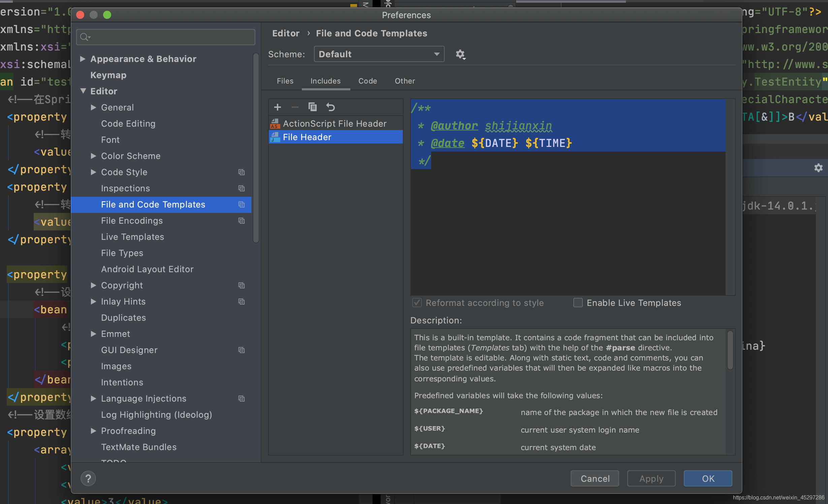Click the ActionScript File Header file icon

coord(275,124)
